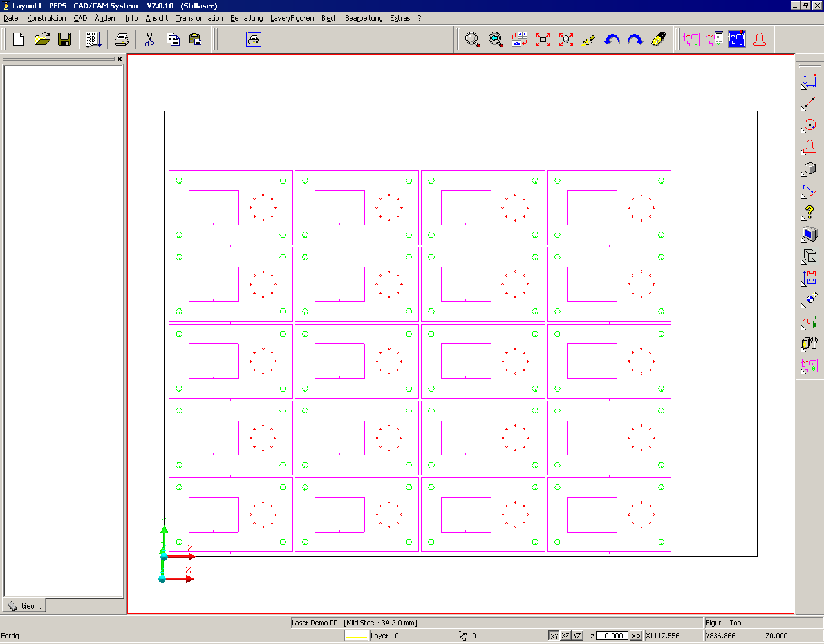Click the zoom extents 3D box icon

[x=566, y=40]
